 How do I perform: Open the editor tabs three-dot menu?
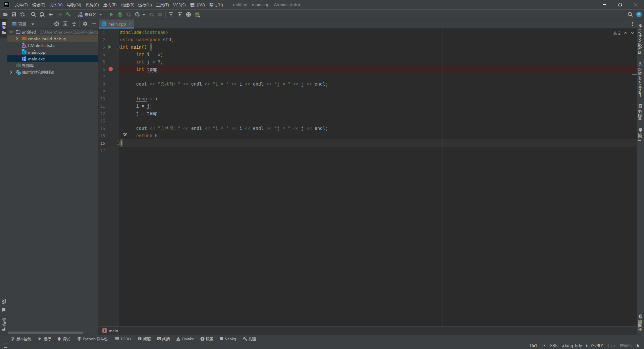tap(633, 24)
